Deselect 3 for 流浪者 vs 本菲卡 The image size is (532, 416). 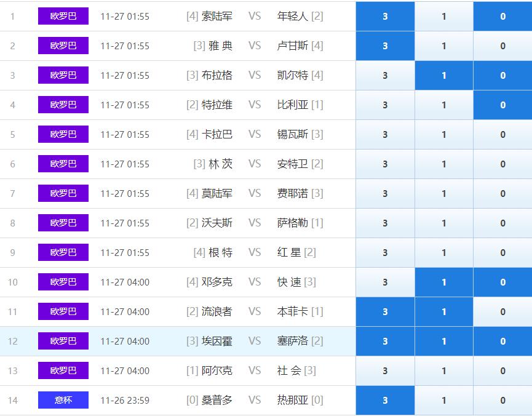click(385, 312)
